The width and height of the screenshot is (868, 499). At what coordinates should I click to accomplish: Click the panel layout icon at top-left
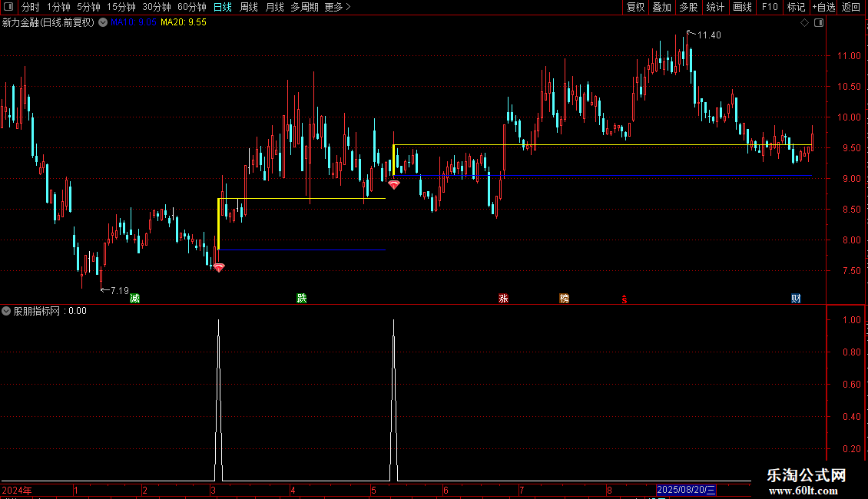(x=8, y=7)
